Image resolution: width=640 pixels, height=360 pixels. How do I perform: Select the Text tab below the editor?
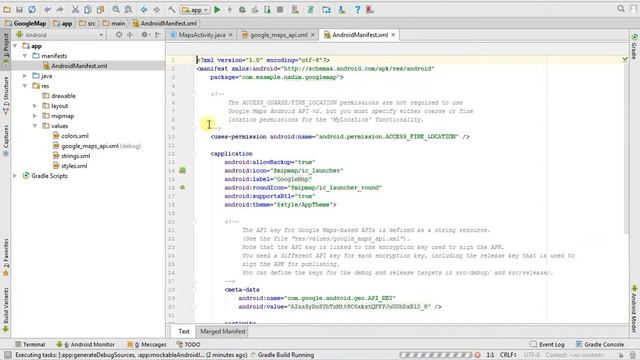pos(184,331)
